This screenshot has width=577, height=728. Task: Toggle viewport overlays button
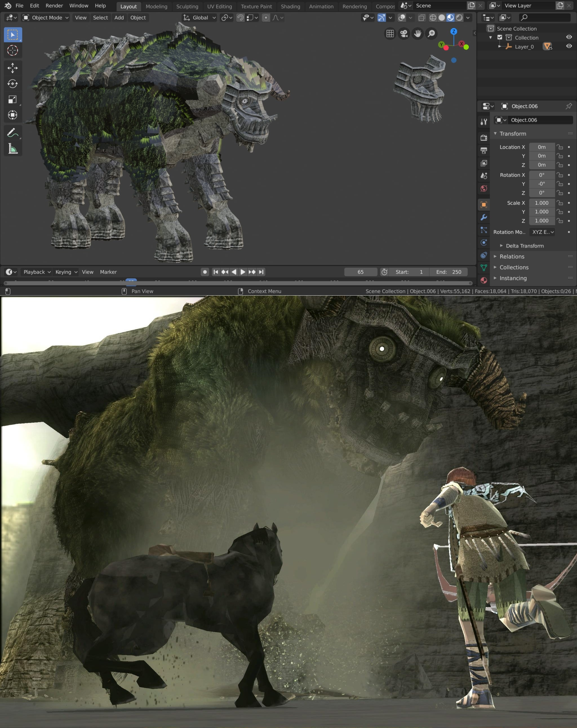[402, 18]
